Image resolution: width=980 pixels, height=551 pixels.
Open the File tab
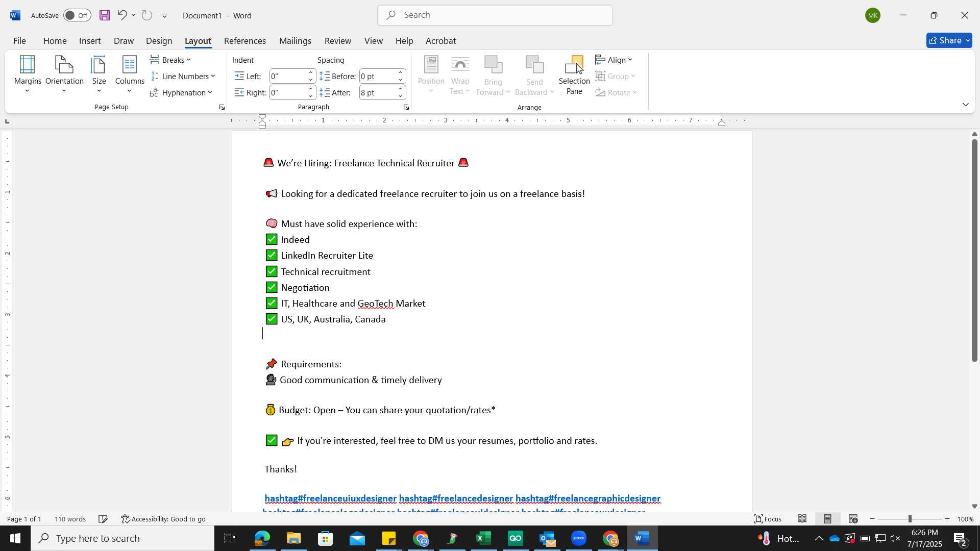tap(19, 41)
